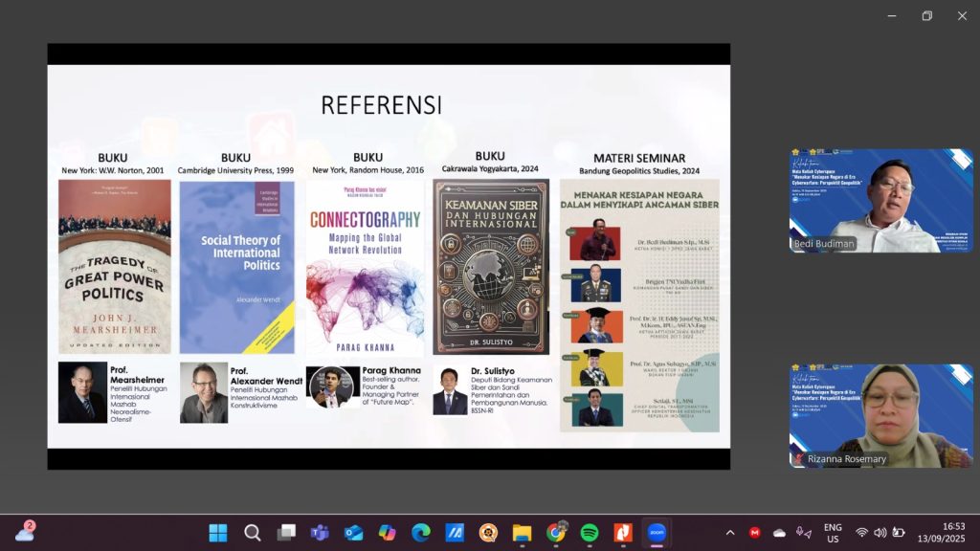Show hidden system tray icons
Viewport: 980px width, 551px height.
coord(730,533)
